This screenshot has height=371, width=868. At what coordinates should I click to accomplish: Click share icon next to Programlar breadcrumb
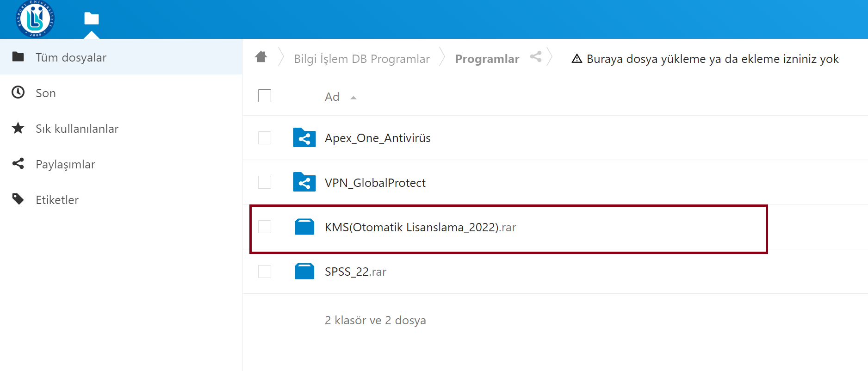point(536,57)
